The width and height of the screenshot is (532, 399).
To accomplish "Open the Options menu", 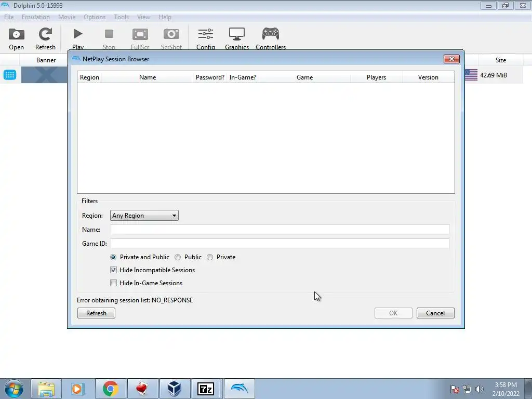I will point(95,17).
